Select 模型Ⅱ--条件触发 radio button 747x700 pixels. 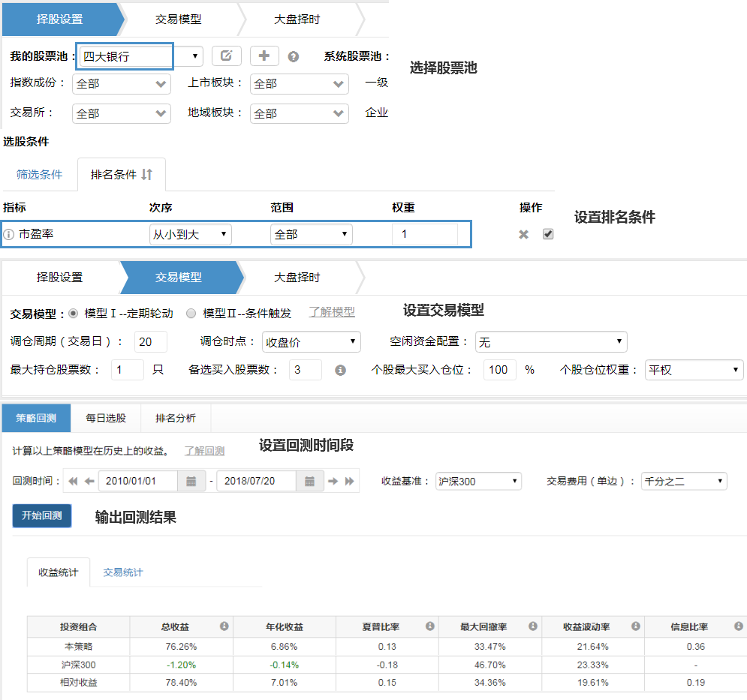(191, 314)
